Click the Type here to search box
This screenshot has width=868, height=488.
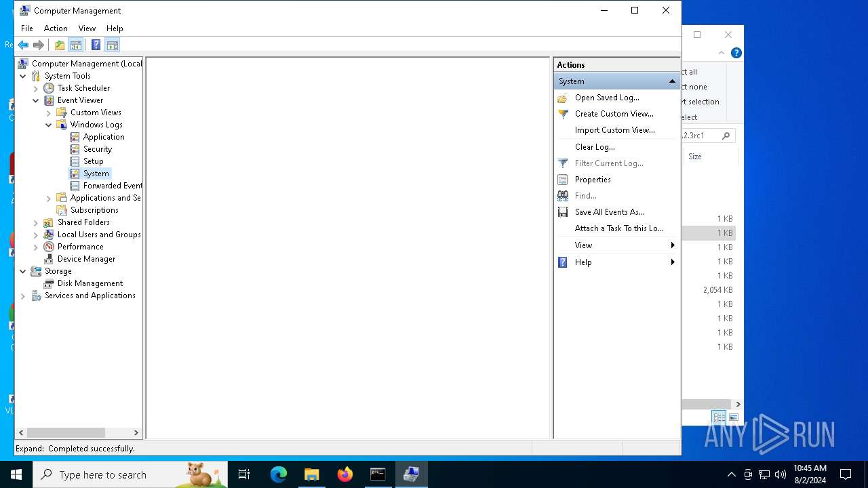[130, 474]
